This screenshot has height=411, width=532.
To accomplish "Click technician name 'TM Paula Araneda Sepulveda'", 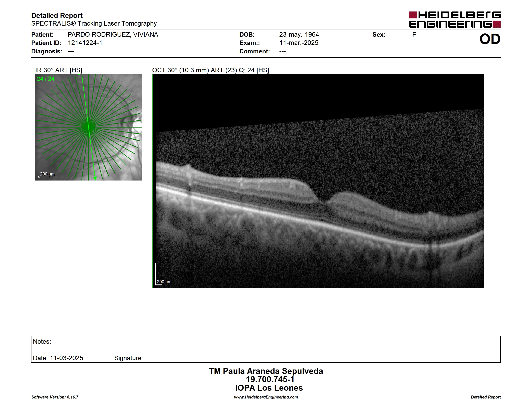I will 266,371.
